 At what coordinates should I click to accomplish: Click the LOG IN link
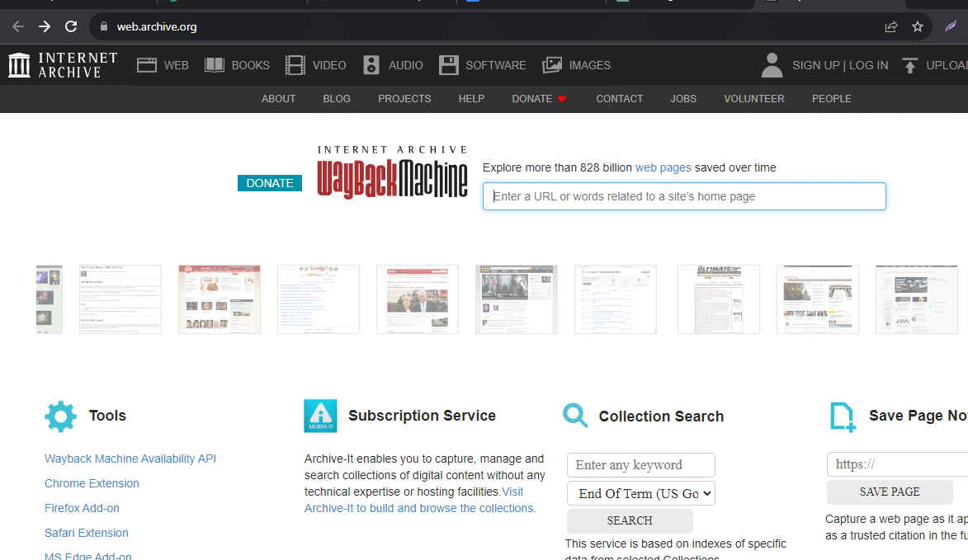(x=869, y=65)
